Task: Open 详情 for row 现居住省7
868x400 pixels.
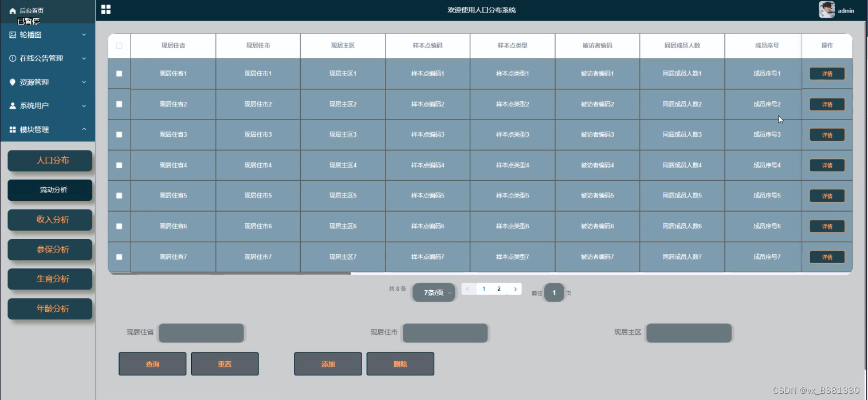Action: (827, 257)
